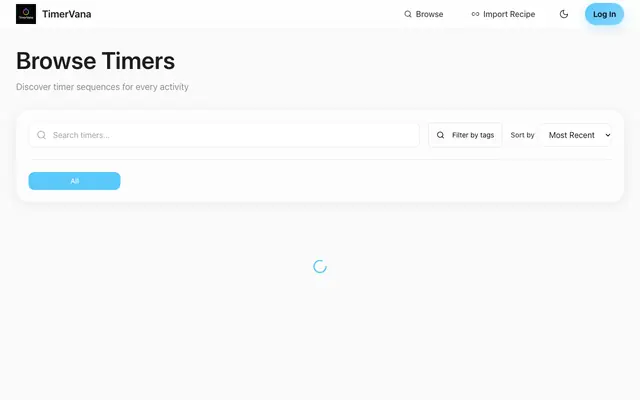Click the Sort by label
This screenshot has height=400, width=640.
point(522,135)
